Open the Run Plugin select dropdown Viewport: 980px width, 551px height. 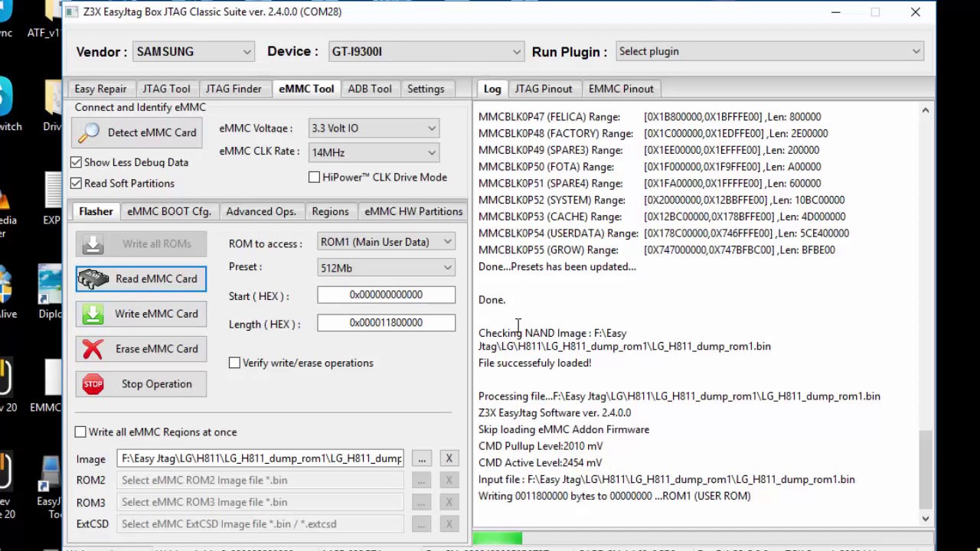coord(769,51)
